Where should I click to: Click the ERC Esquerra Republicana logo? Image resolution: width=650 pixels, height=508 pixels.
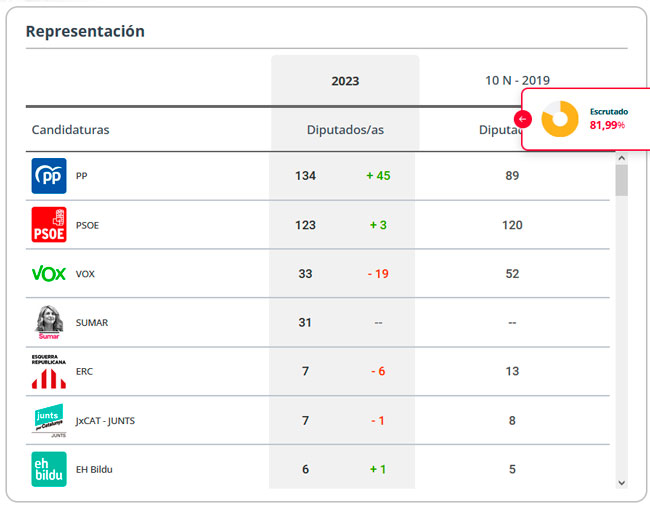(49, 372)
